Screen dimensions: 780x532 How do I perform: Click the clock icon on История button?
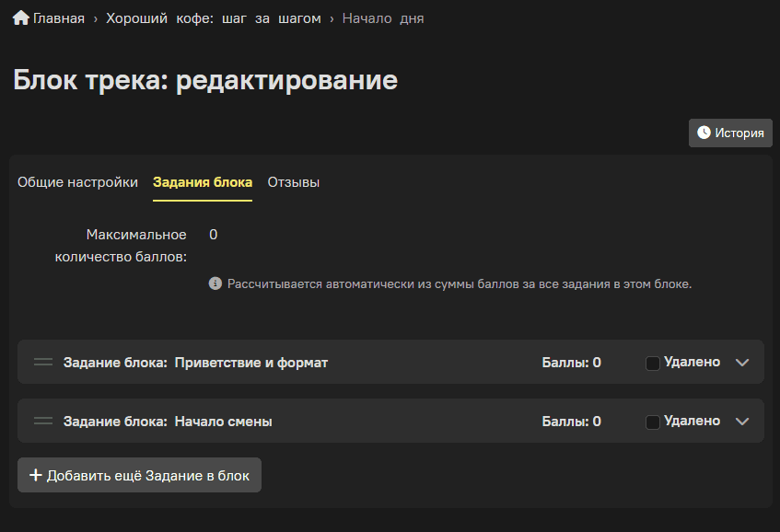click(704, 133)
